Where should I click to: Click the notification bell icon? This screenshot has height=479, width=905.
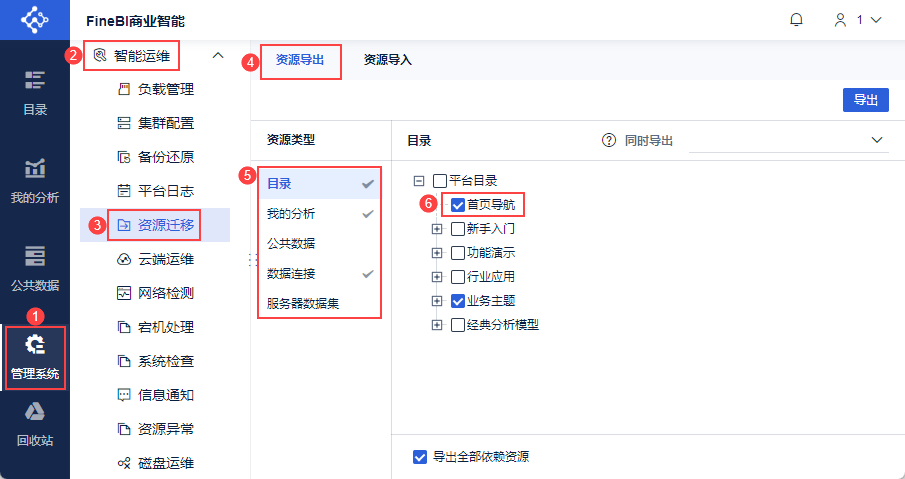796,19
